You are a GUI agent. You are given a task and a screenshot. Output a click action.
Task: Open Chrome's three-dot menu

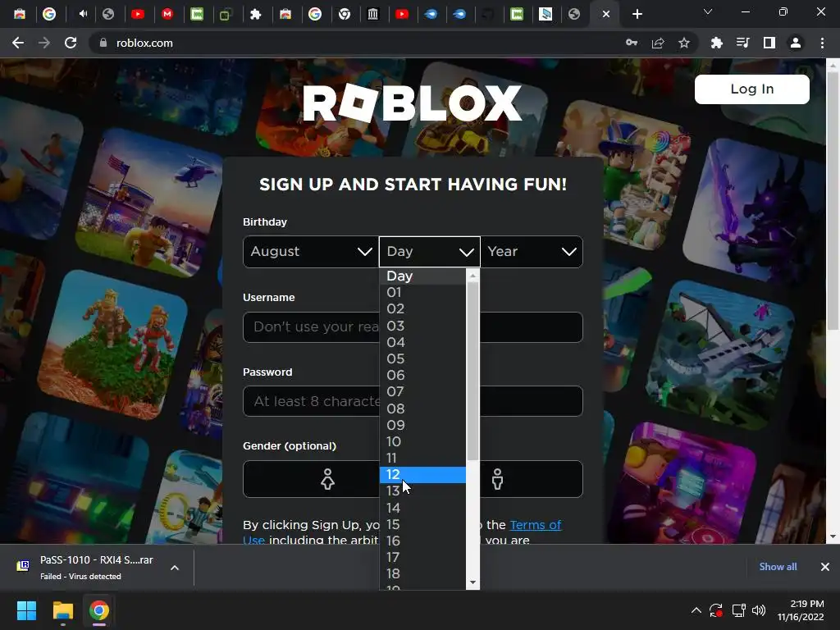coord(822,43)
